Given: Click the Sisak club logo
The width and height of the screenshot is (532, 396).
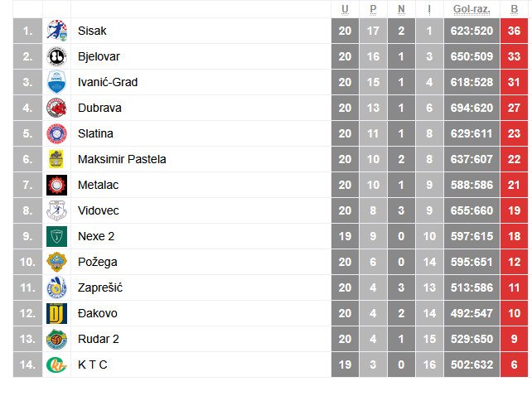Looking at the screenshot, I should pos(56,31).
